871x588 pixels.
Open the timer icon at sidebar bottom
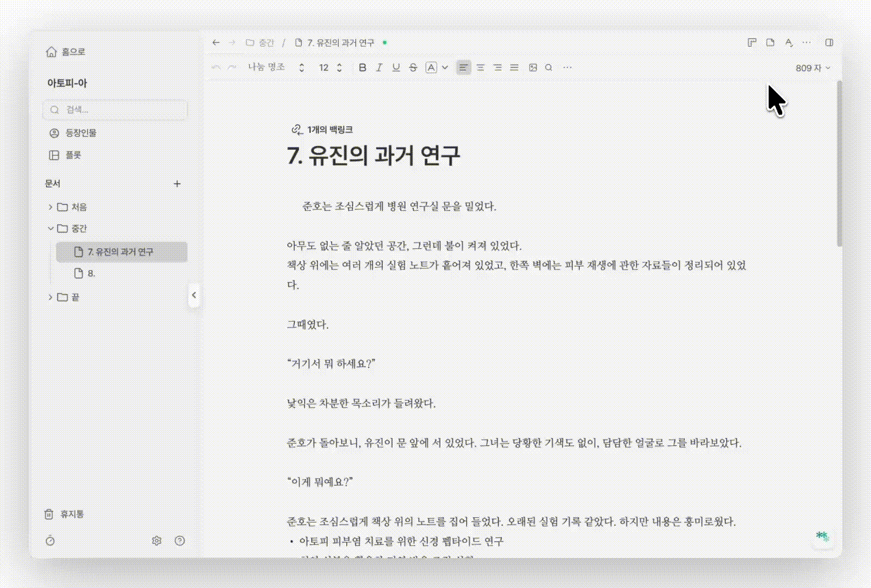[x=50, y=541]
